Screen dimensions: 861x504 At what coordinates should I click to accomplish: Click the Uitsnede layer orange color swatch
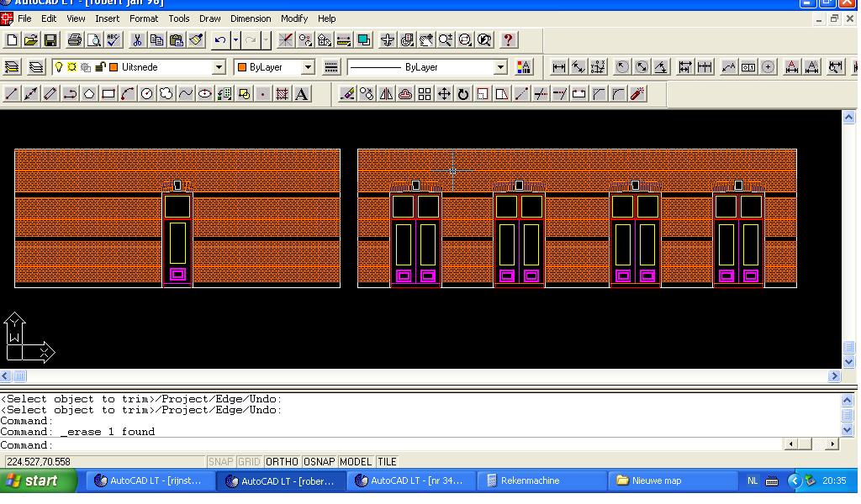coord(114,67)
